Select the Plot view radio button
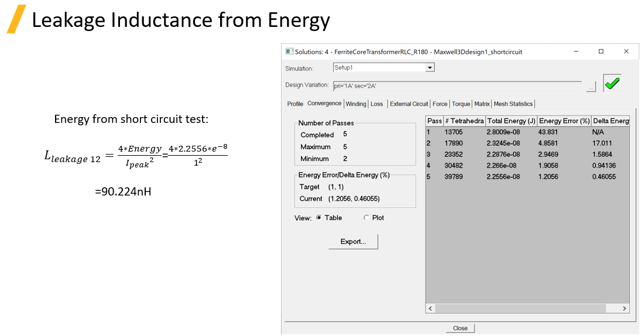 click(366, 218)
